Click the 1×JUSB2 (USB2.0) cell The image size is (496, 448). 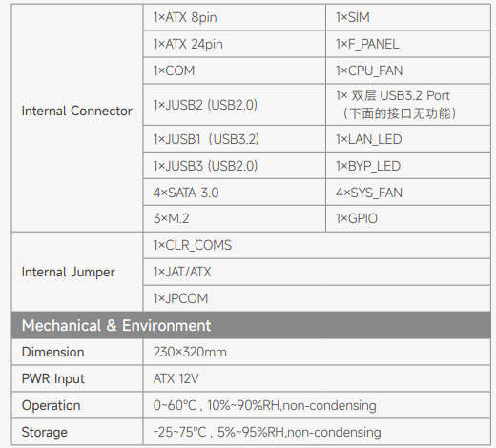235,105
